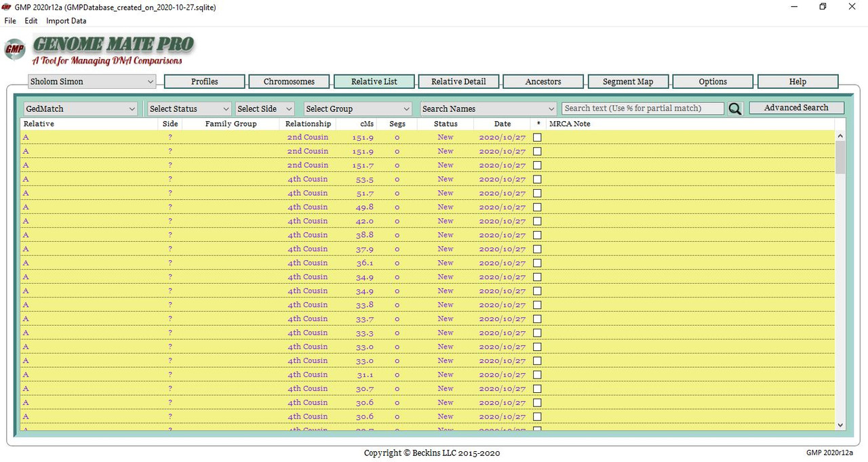Select the 33.3 cMs value cell
Viewport: 868px width, 462px height.
click(x=365, y=333)
